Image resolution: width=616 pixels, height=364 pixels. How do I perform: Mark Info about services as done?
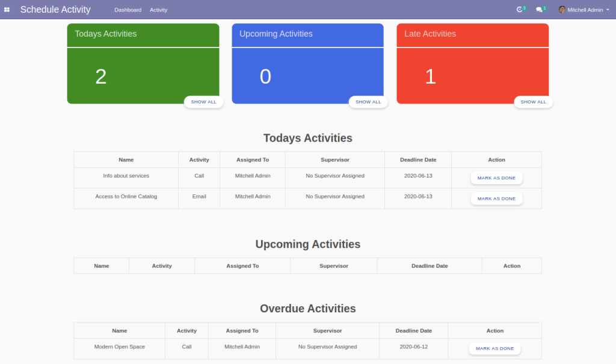[x=496, y=177]
